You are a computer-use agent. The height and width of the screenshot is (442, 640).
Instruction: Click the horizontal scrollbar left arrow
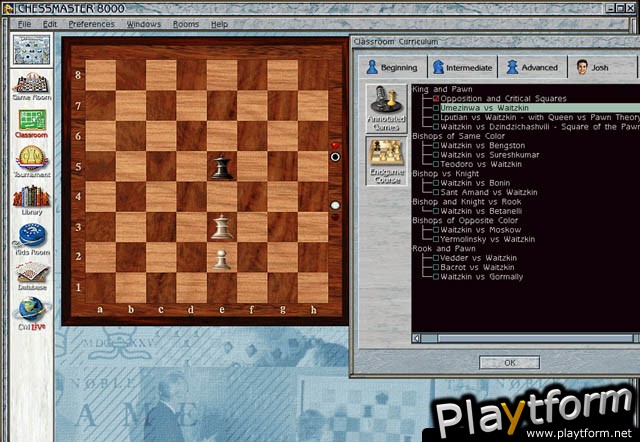point(416,338)
